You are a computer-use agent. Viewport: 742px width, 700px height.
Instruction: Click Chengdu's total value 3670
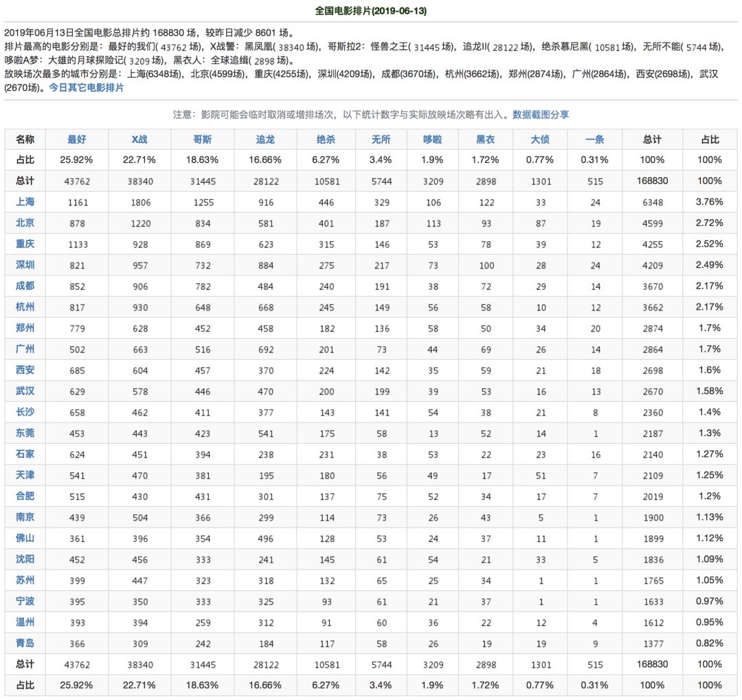[x=653, y=287]
